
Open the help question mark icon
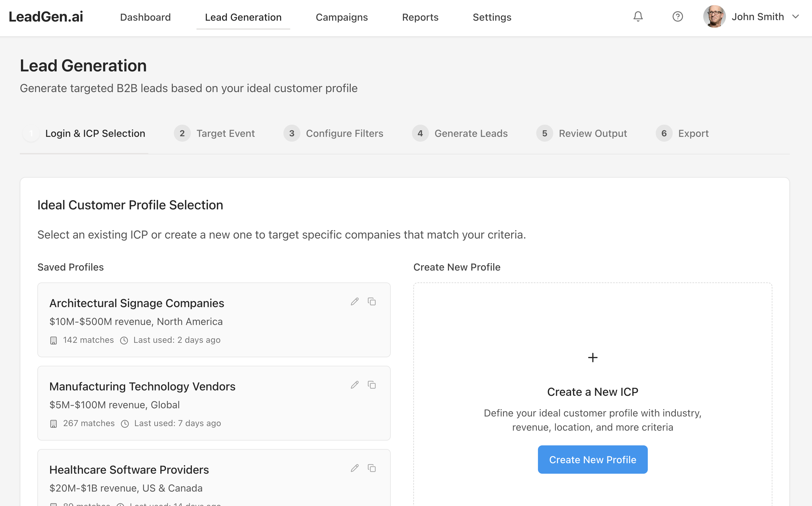[678, 16]
